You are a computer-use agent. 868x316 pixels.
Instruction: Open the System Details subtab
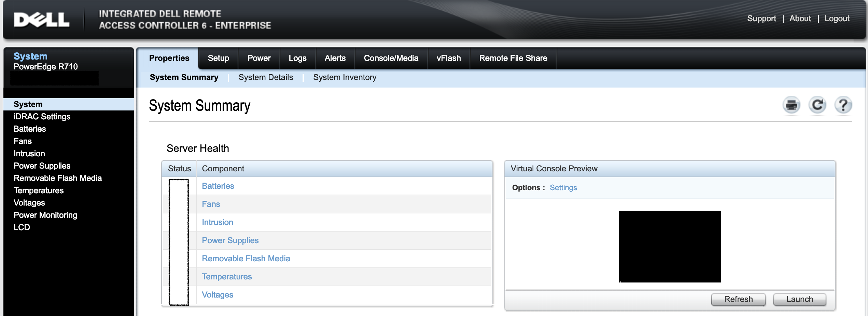click(x=266, y=77)
